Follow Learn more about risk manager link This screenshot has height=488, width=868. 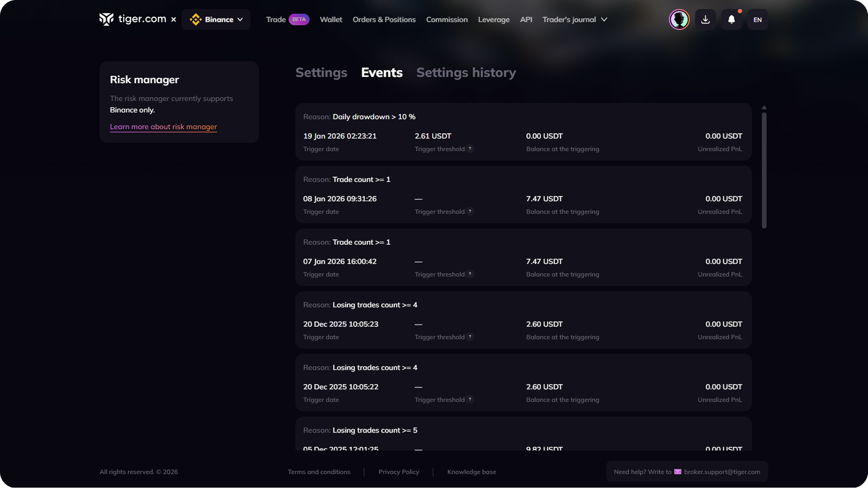tap(163, 127)
